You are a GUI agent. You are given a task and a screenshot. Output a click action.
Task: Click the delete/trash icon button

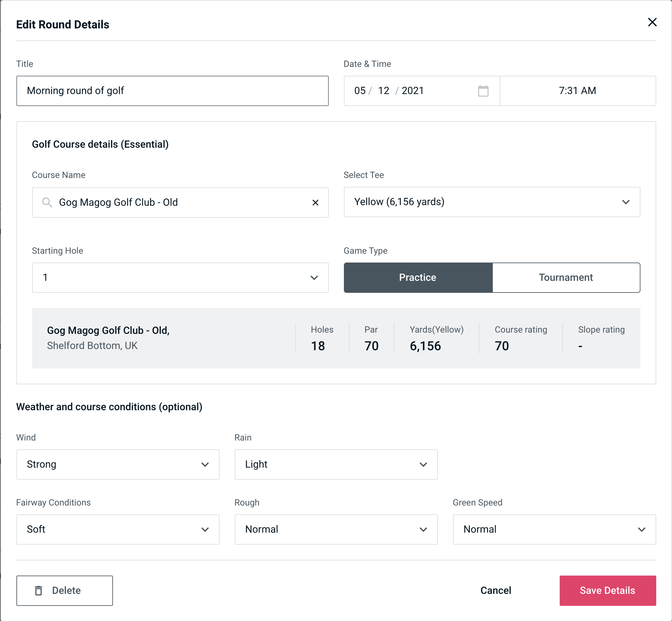(38, 591)
